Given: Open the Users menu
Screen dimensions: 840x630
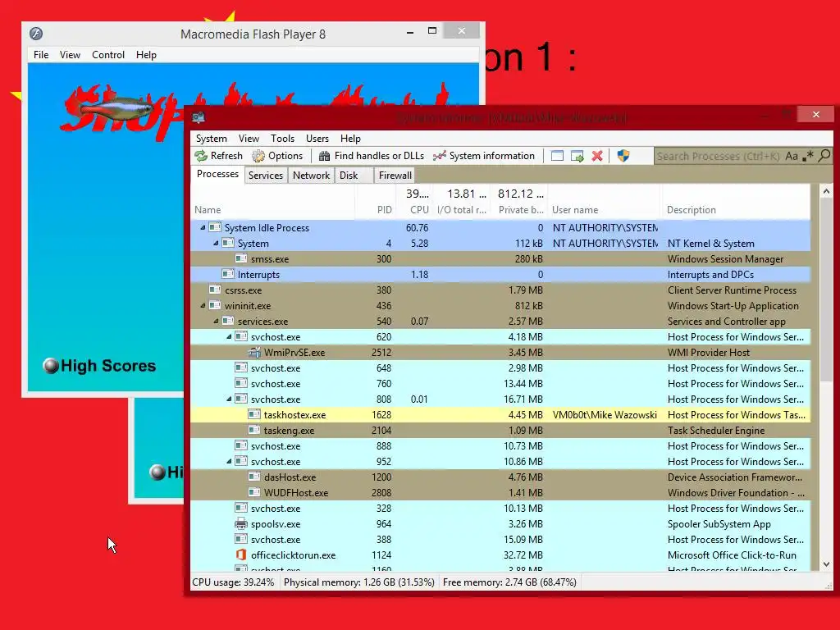Looking at the screenshot, I should 317,138.
